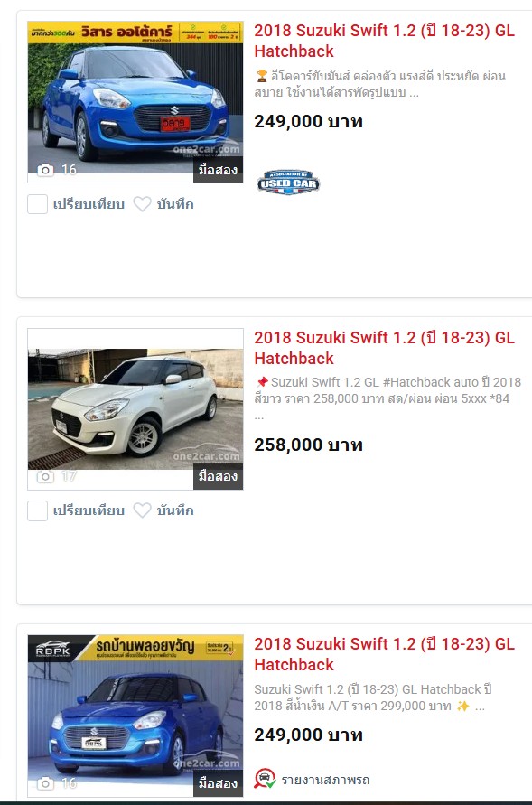The image size is (532, 805).
Task: Click camera icon showing 16 photos on first listing
Action: (x=45, y=170)
